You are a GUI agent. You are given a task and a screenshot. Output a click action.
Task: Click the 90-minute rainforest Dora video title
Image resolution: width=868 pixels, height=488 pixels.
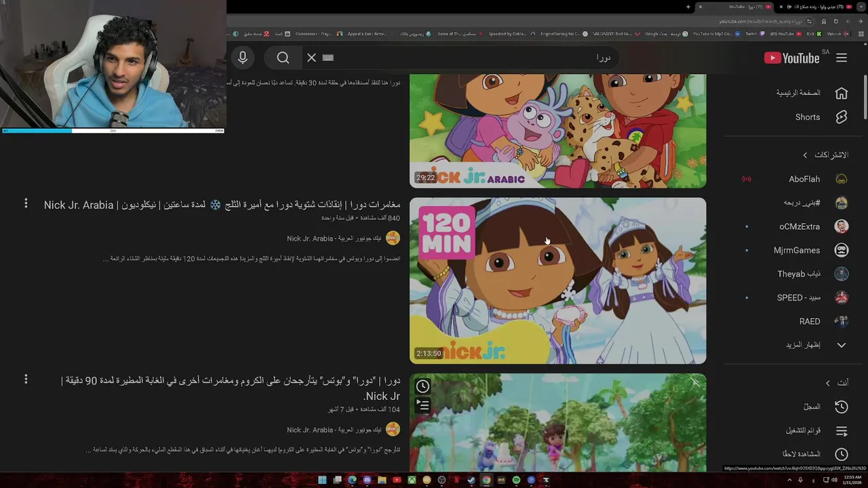[x=231, y=388]
